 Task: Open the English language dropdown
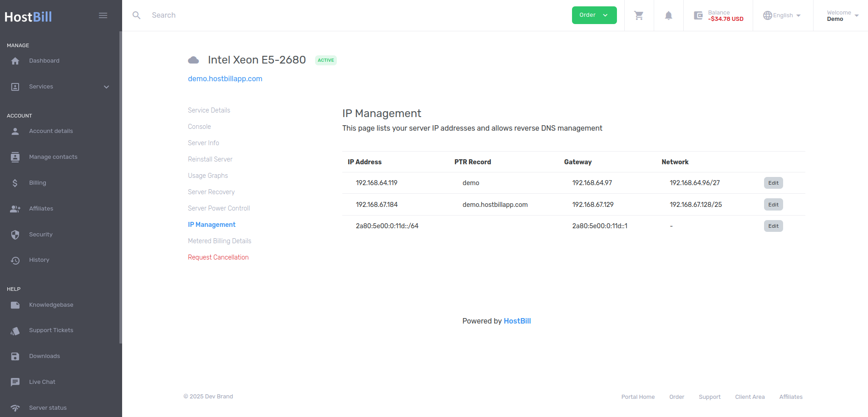point(782,15)
